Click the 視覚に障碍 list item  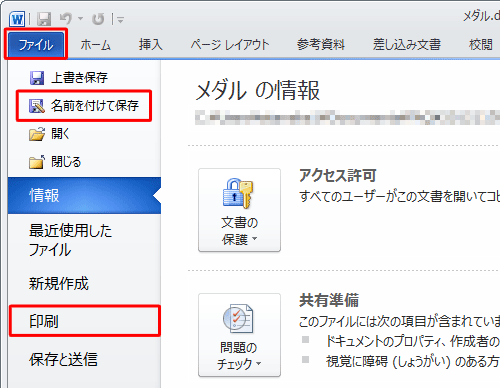pyautogui.click(x=413, y=361)
